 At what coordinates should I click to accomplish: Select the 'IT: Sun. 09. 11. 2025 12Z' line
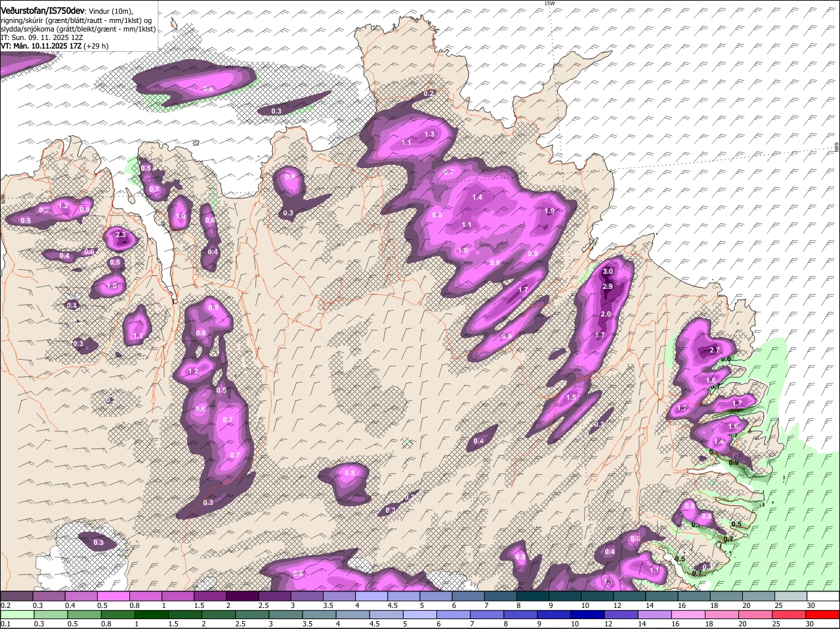point(42,37)
